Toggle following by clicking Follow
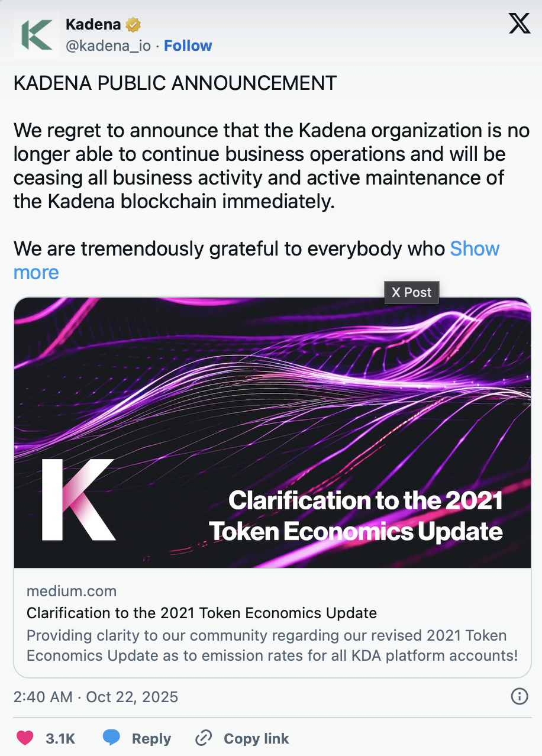This screenshot has width=542, height=756. click(x=188, y=46)
